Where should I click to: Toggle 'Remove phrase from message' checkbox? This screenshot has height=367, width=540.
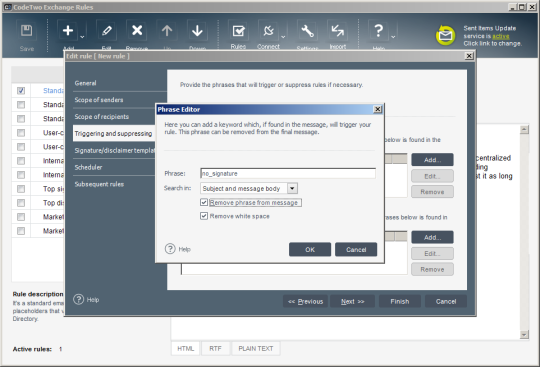204,202
